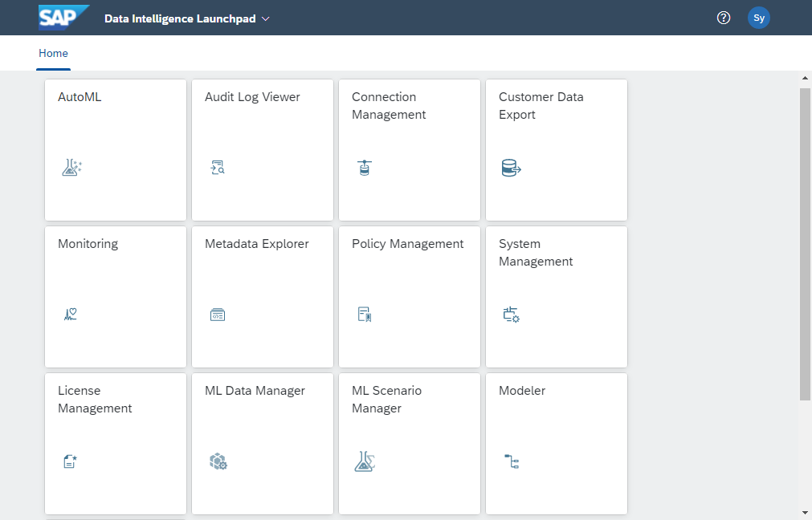812x520 pixels.
Task: Open the ML Data Manager cubes icon
Action: (x=218, y=461)
